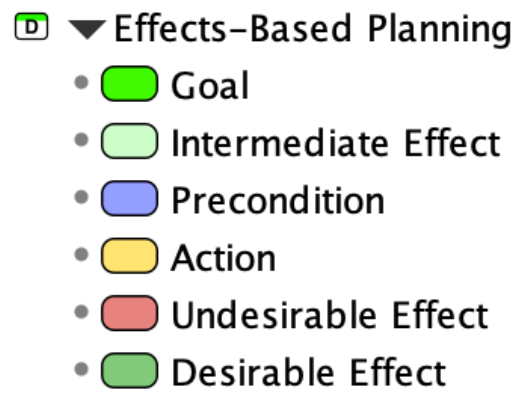Click the gray bullet beside Action
Viewport: 530px width, 401px height.
pos(81,254)
